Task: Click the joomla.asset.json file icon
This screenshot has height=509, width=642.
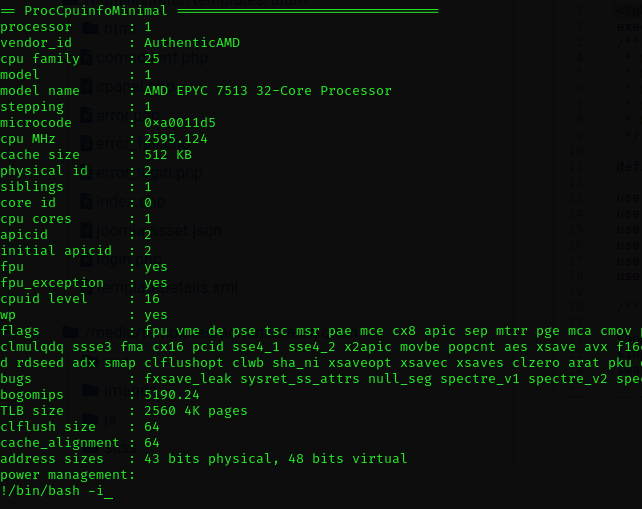Action: [x=86, y=231]
